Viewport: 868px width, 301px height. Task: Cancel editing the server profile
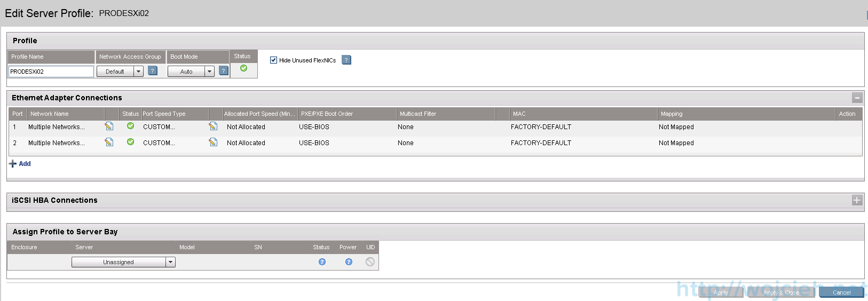pos(841,292)
